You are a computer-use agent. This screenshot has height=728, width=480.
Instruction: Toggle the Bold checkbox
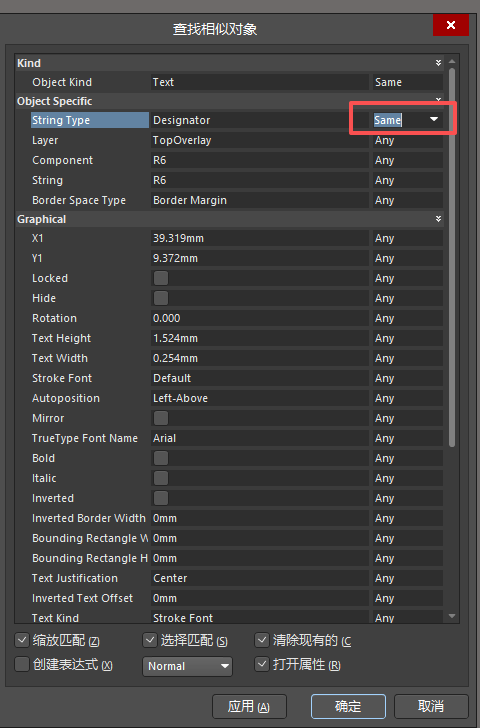161,458
